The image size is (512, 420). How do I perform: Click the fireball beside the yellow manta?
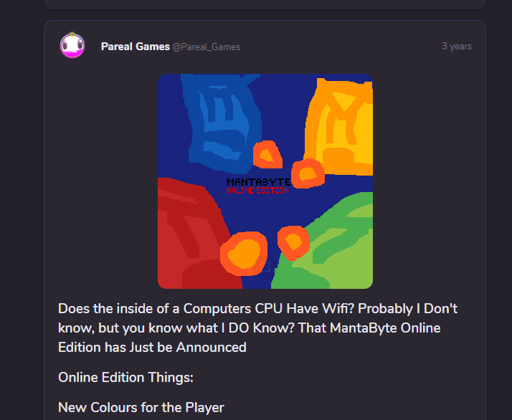[x=308, y=173]
